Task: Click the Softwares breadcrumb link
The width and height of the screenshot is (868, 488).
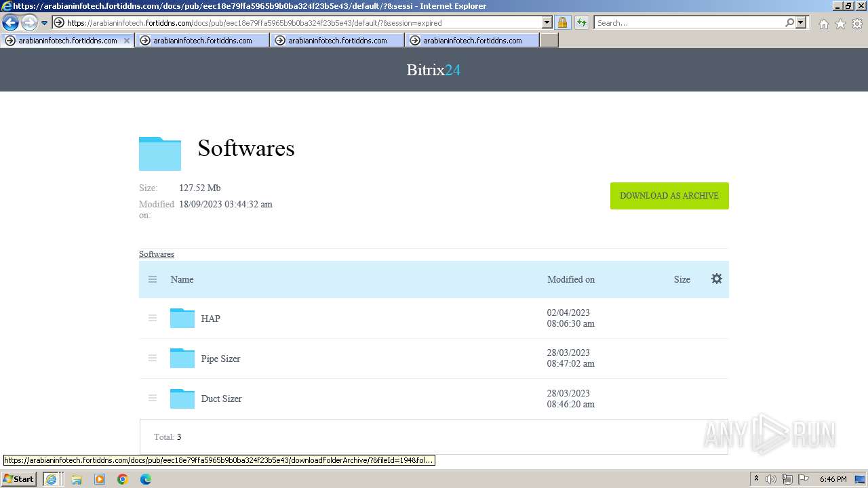Action: tap(157, 254)
